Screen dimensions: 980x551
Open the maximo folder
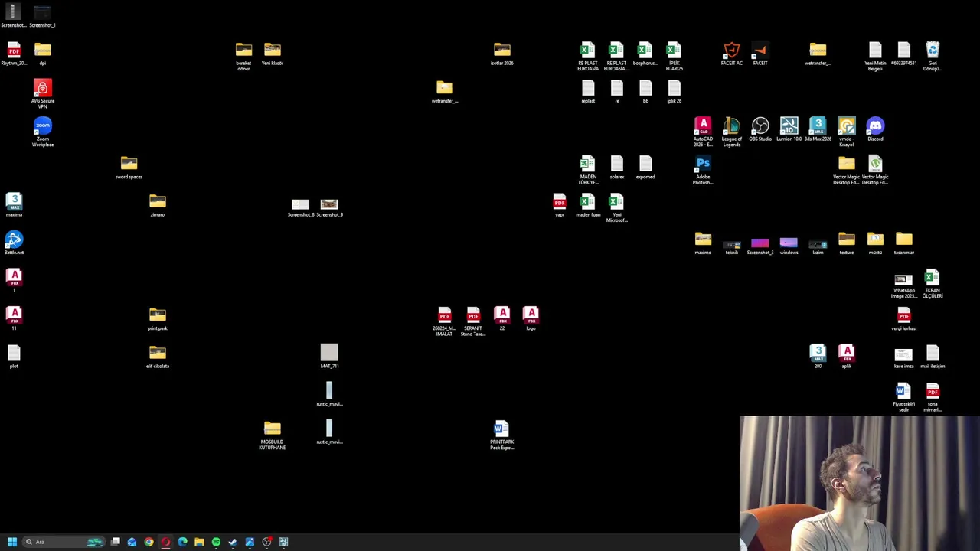tap(703, 243)
